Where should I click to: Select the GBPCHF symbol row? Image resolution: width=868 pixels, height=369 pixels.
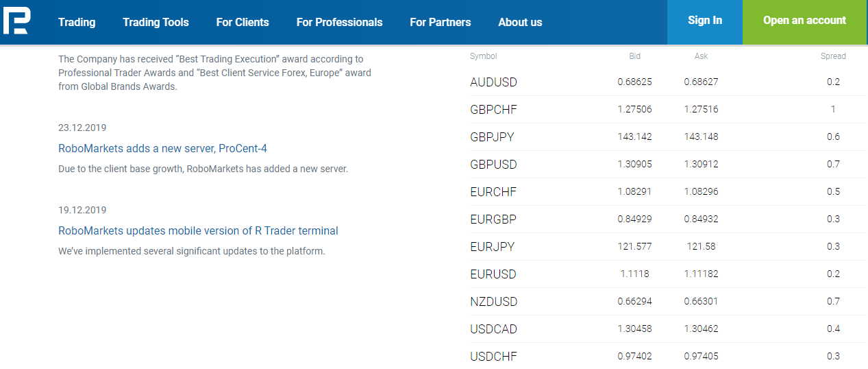pyautogui.click(x=668, y=110)
